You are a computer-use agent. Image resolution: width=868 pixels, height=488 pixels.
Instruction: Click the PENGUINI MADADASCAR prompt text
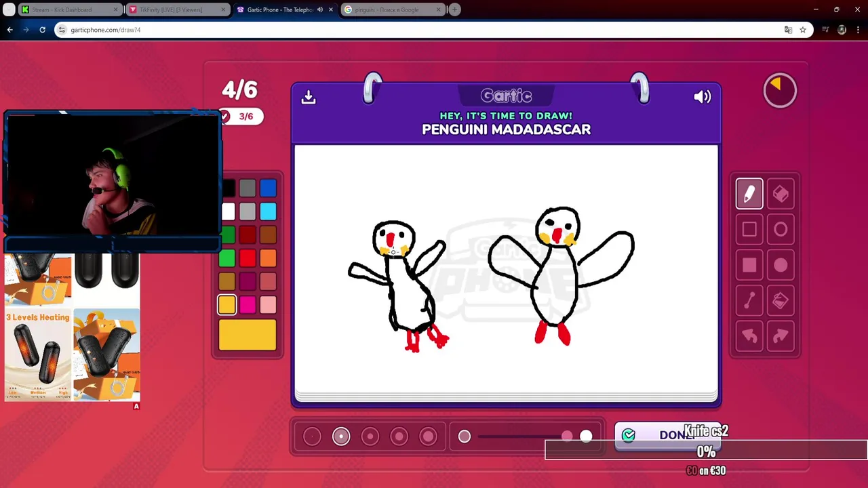point(506,129)
